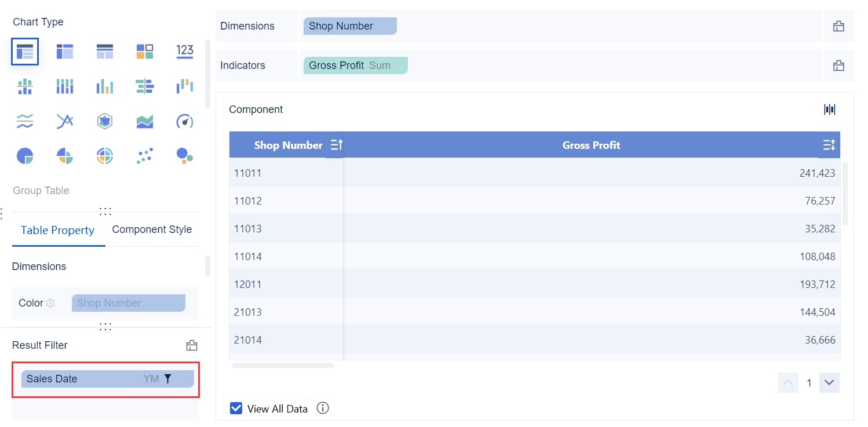Click the filter funnel on Sales Date

click(x=168, y=379)
